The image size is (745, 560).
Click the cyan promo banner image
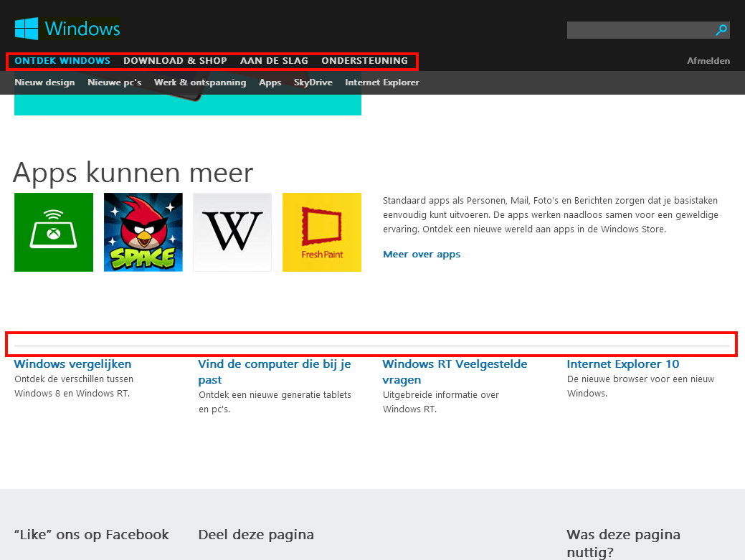click(188, 105)
